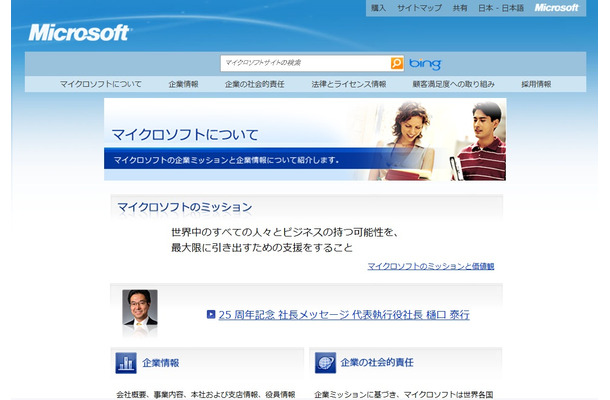The width and height of the screenshot is (610, 400).
Task: Click the 企業情報 section heading
Action: (x=161, y=363)
